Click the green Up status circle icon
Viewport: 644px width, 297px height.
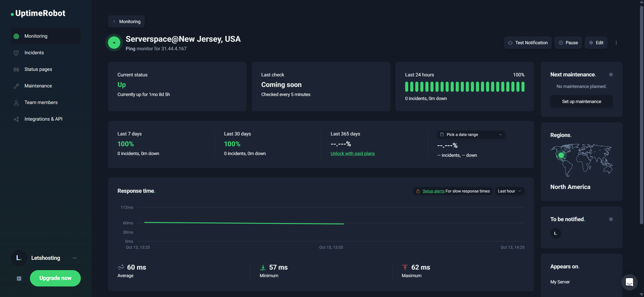pos(114,43)
